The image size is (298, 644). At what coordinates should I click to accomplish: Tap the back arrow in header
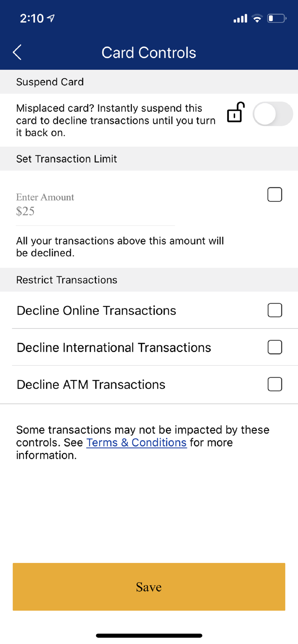[x=17, y=52]
